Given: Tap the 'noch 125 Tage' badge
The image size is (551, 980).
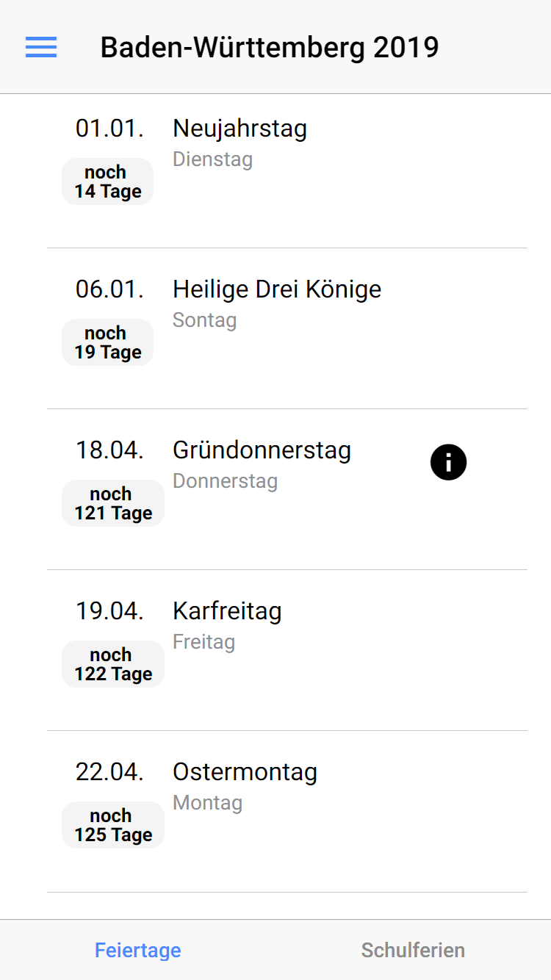Looking at the screenshot, I should [113, 825].
